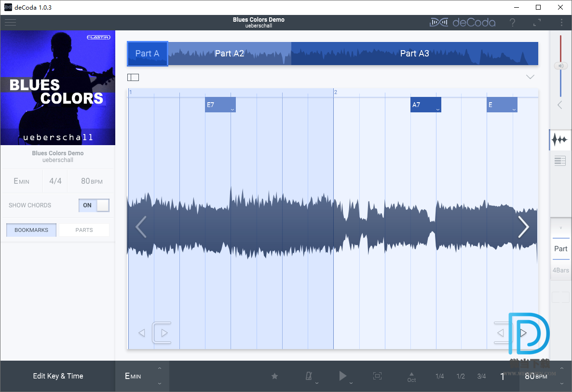The width and height of the screenshot is (572, 392).
Task: Increase key with EMIN up arrow
Action: (x=160, y=368)
